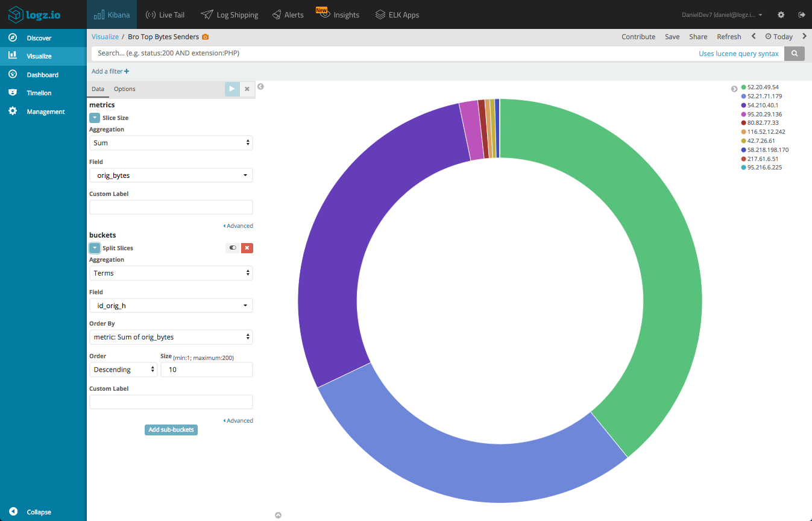This screenshot has width=812, height=521.
Task: Open the Live Tail tab
Action: pos(165,14)
